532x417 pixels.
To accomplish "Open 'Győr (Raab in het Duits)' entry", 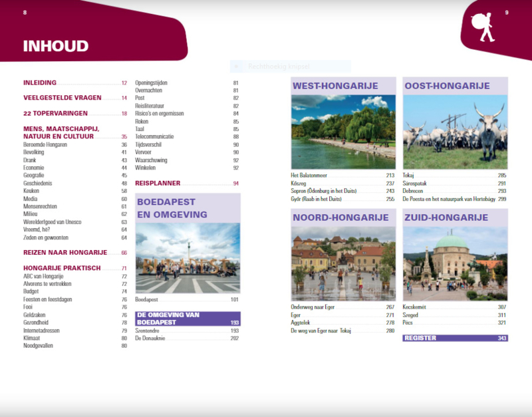I will click(x=342, y=199).
